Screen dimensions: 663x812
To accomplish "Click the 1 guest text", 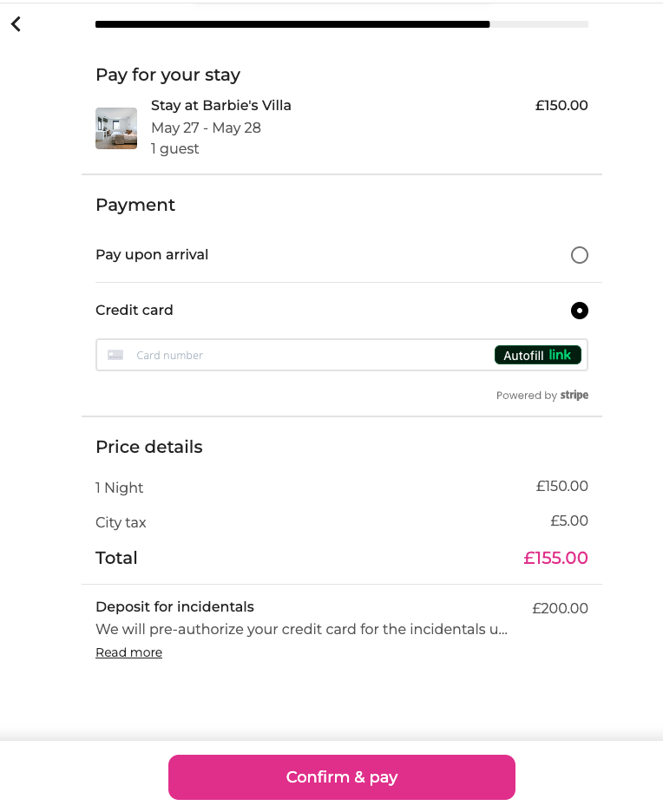I will click(x=175, y=149).
